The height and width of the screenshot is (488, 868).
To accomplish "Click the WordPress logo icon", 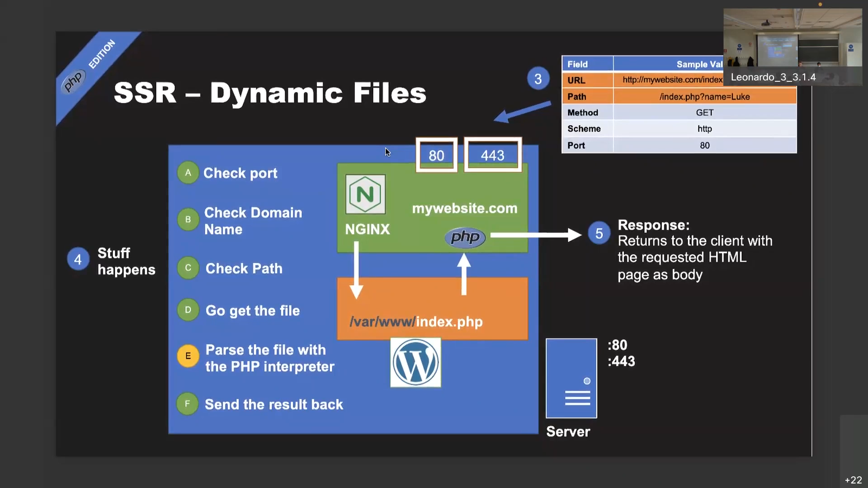I will (x=415, y=362).
